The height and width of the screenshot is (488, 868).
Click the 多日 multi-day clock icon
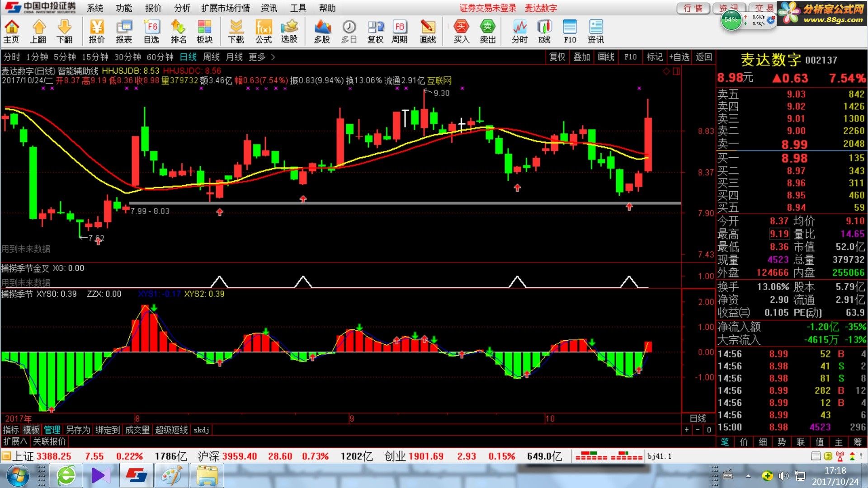coord(349,32)
